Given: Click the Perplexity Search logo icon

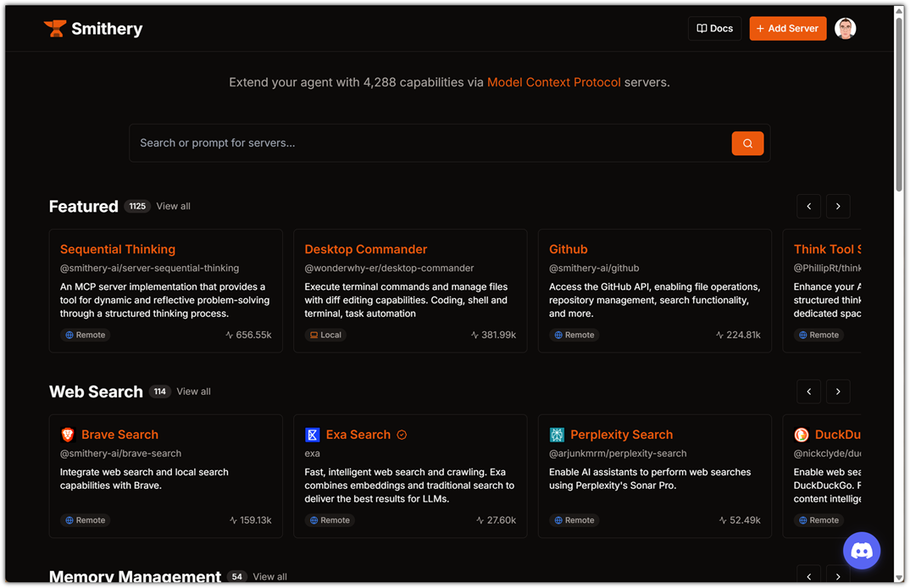Looking at the screenshot, I should point(557,434).
